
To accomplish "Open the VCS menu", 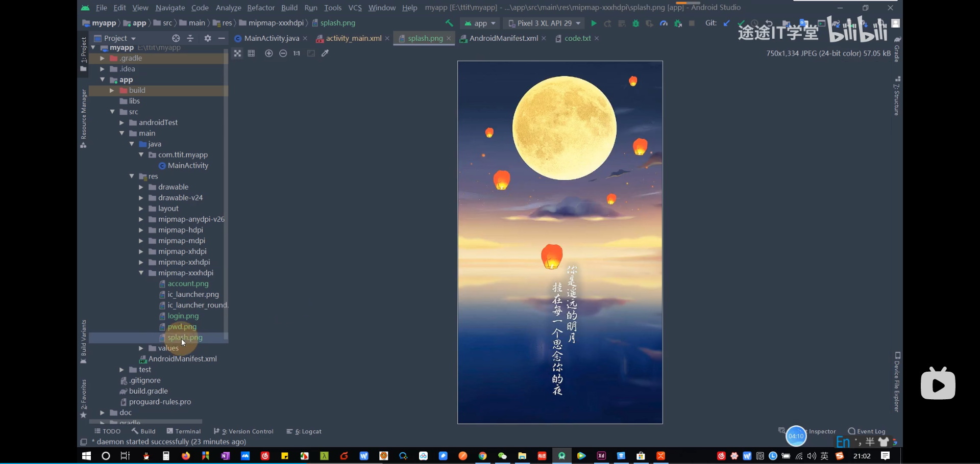I will [355, 8].
